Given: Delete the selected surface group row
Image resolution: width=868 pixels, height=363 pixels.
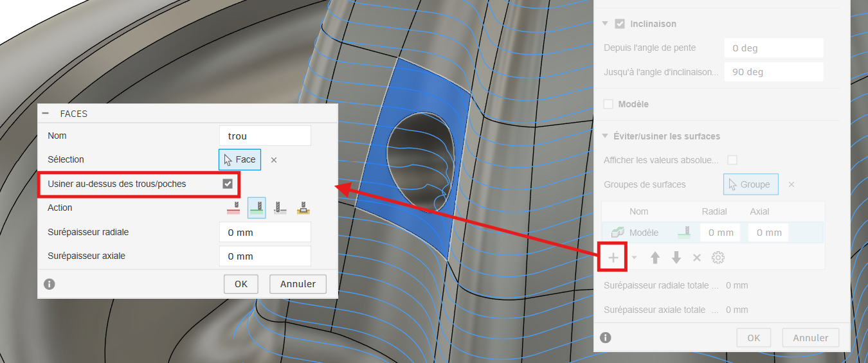Looking at the screenshot, I should point(696,258).
